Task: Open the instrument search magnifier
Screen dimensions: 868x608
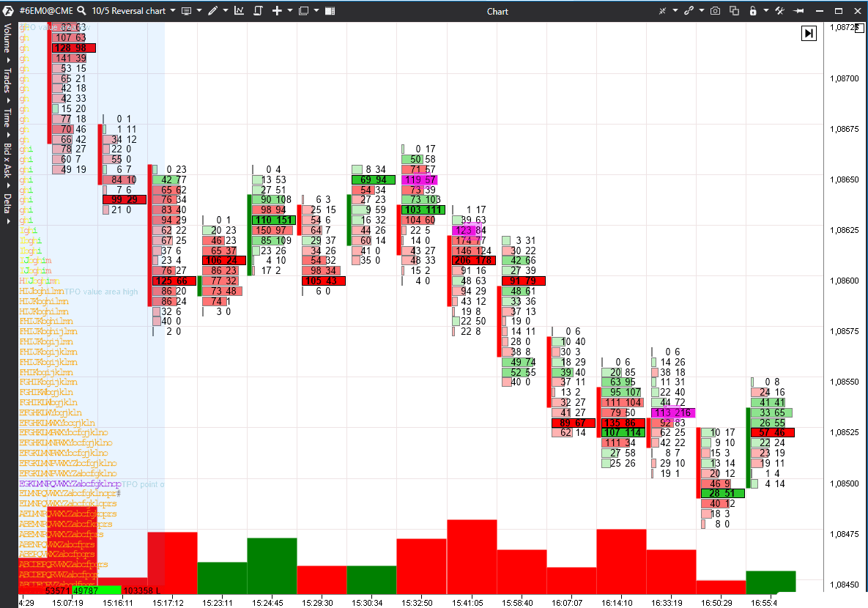Action: coord(81,11)
